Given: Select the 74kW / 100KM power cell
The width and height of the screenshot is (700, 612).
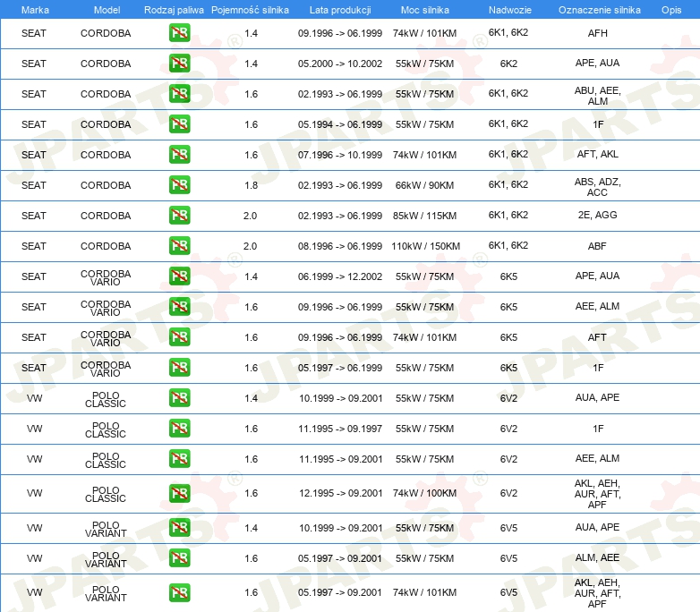Looking at the screenshot, I should [x=424, y=493].
